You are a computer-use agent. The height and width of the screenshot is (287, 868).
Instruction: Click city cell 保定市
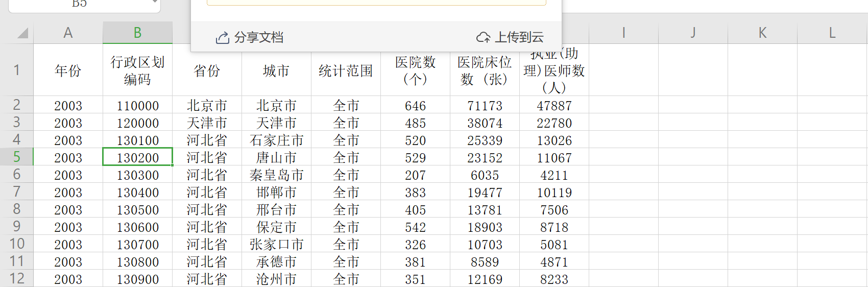276,227
